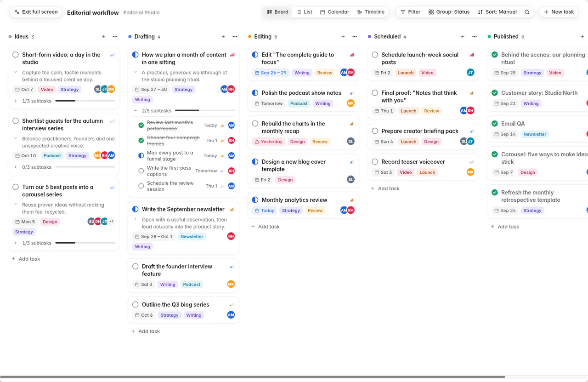The height and width of the screenshot is (382, 588).
Task: Toggle completion of Record teaser voiceover
Action: point(375,162)
